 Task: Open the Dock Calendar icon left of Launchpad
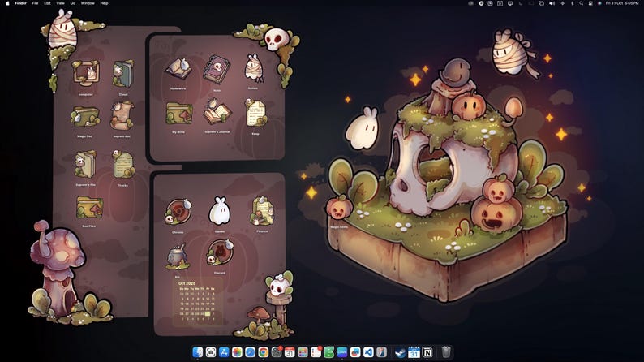pos(290,352)
